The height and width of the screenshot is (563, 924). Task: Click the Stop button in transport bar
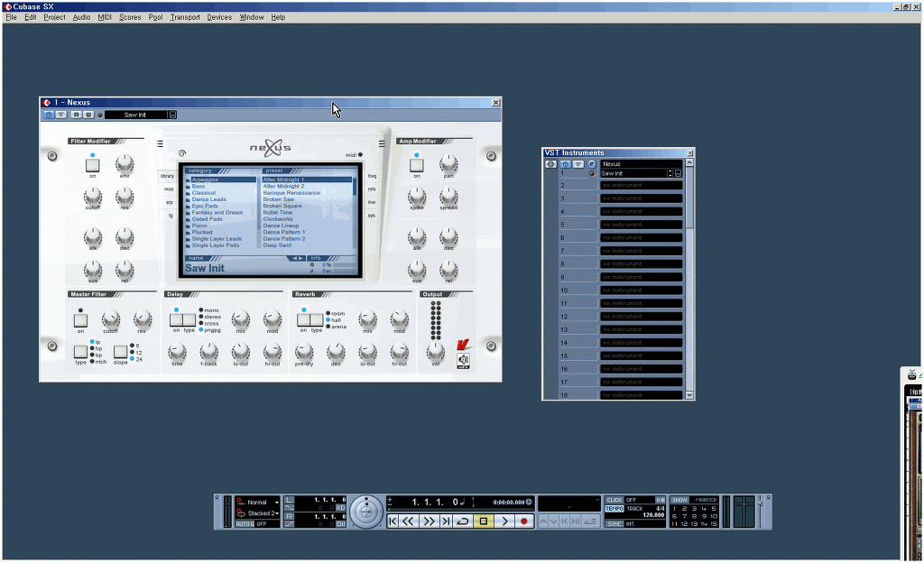[483, 521]
